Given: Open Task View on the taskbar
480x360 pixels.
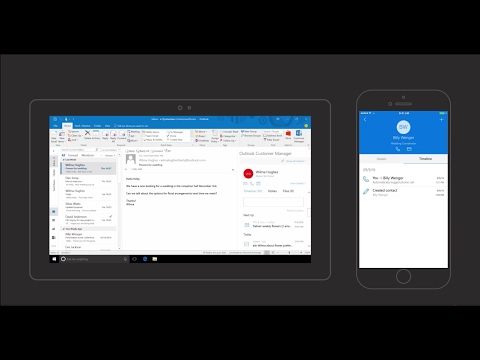Looking at the screenshot, I should click(135, 259).
